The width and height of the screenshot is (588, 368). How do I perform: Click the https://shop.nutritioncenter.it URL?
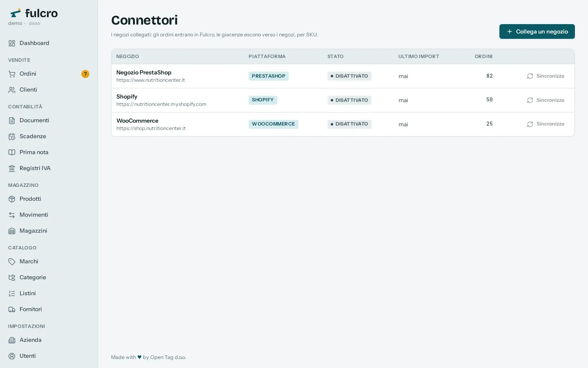coord(151,128)
